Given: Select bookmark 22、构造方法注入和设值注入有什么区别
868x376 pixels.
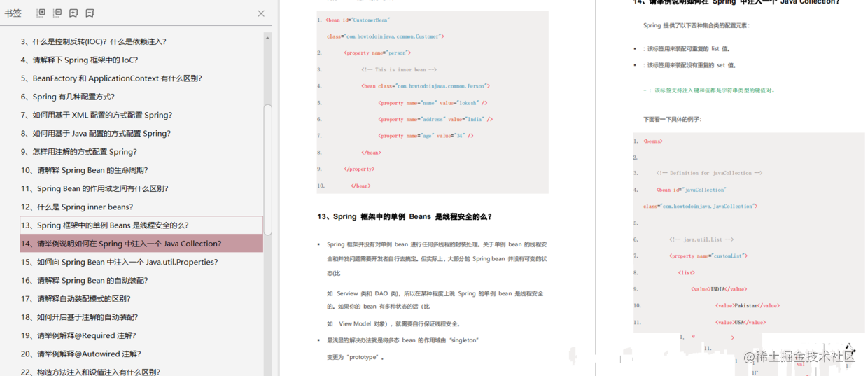Looking at the screenshot, I should pos(90,372).
